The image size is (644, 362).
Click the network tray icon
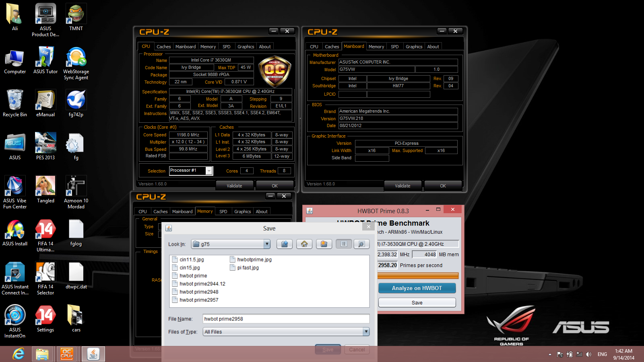pos(579,354)
